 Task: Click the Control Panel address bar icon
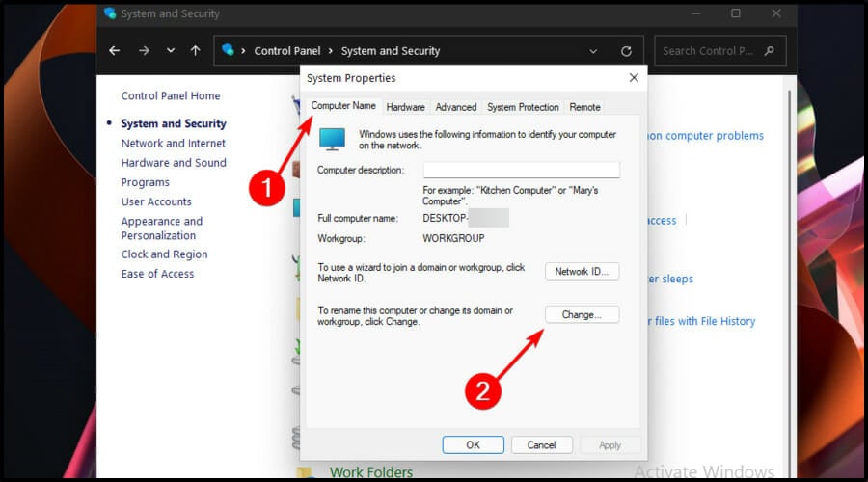(x=228, y=50)
